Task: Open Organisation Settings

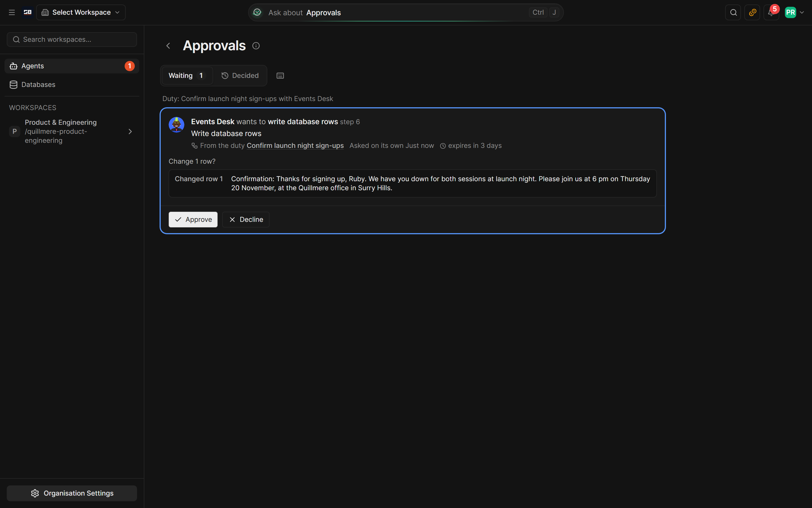Action: [72, 493]
